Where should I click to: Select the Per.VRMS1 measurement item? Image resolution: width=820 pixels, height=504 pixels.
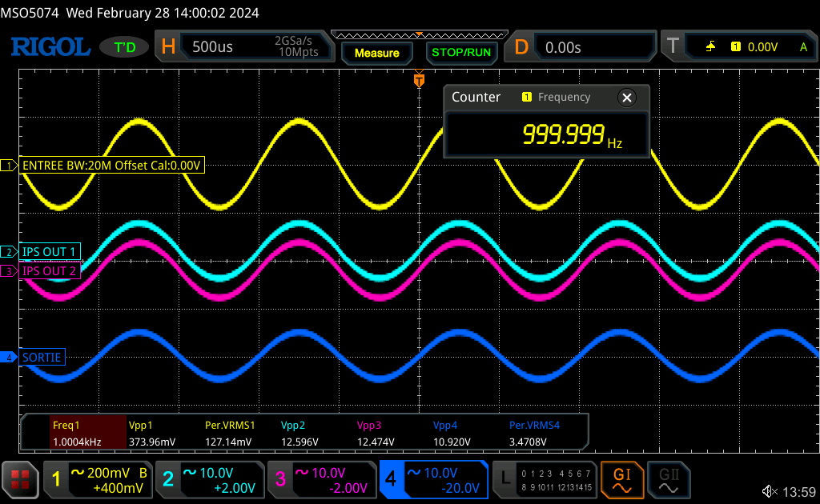[x=230, y=433]
